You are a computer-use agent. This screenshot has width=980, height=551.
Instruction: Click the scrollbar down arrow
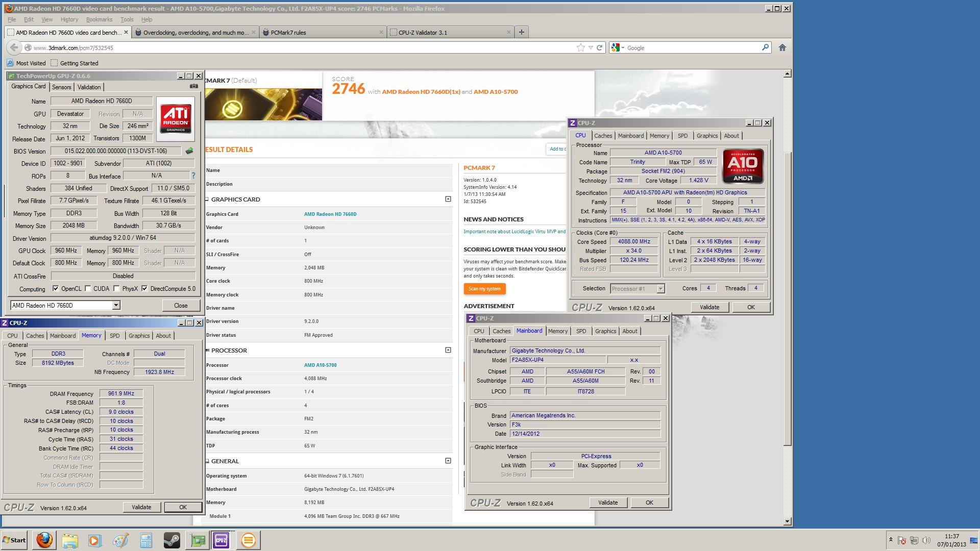787,521
